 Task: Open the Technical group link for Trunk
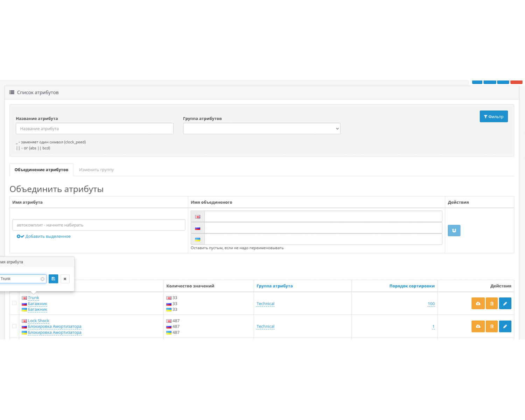(x=265, y=303)
